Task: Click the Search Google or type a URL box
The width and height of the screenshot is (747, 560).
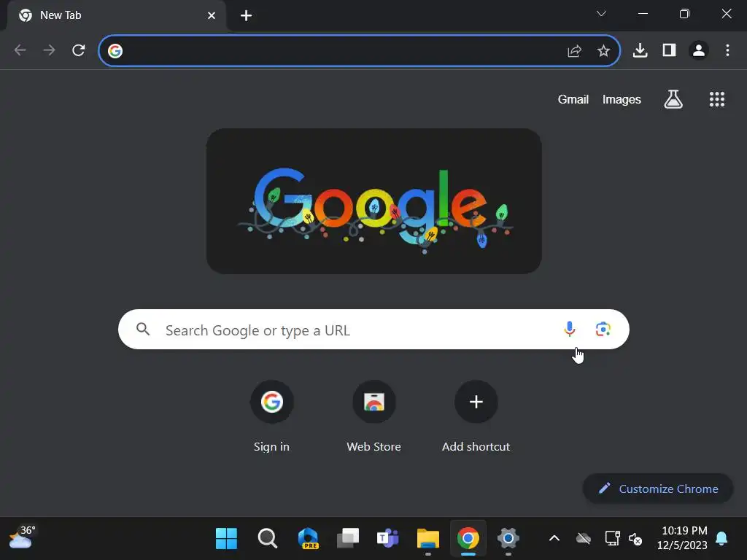Action: coord(373,330)
